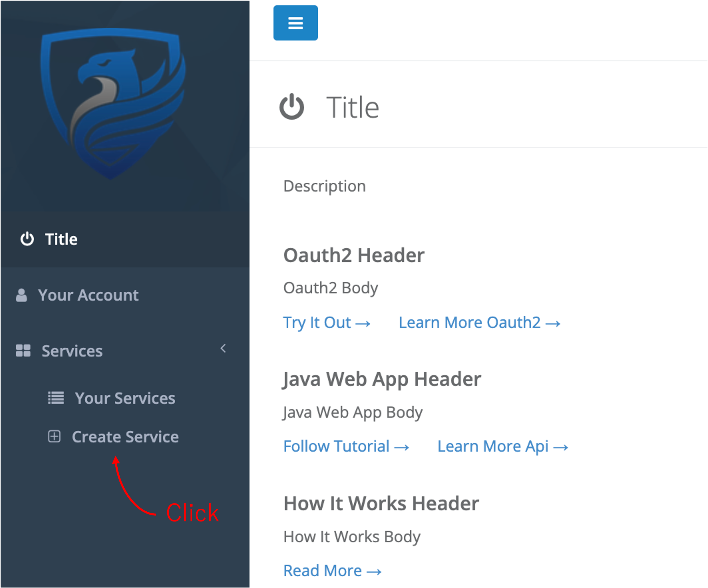This screenshot has width=708, height=588.
Task: Open Create Service in the sidebar
Action: pos(125,437)
